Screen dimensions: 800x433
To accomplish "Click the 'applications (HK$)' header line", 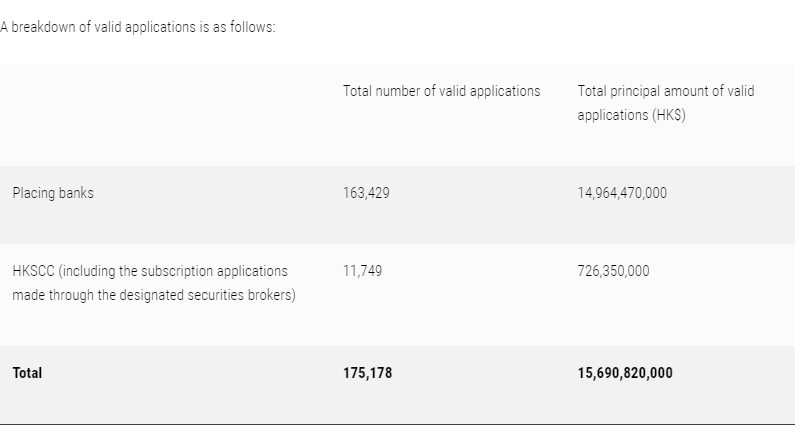I will pos(632,115).
